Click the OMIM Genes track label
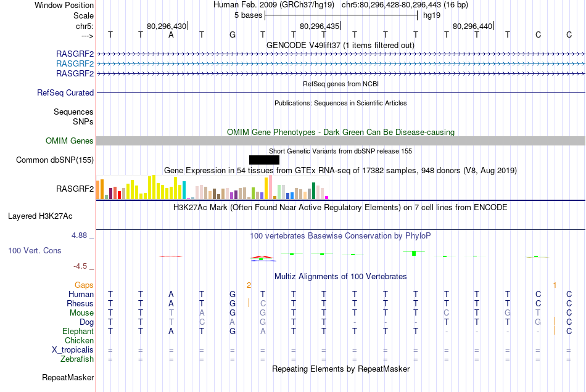The image size is (586, 392). (69, 141)
